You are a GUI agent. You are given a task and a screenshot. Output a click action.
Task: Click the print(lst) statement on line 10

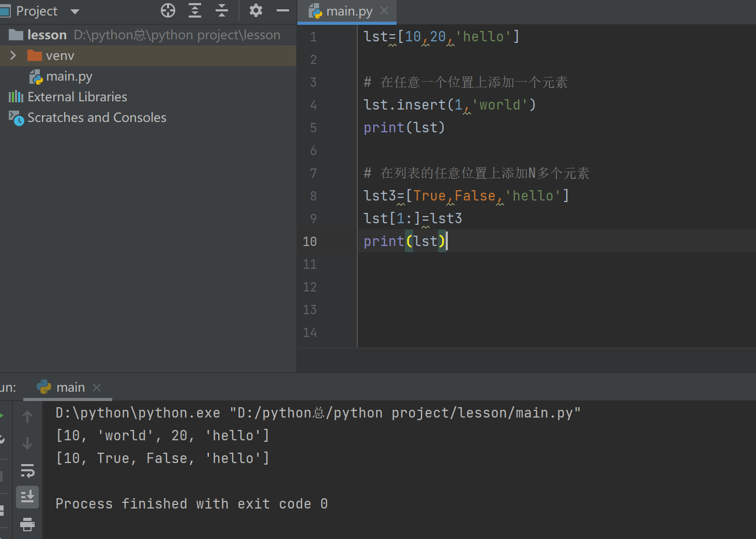coord(404,241)
